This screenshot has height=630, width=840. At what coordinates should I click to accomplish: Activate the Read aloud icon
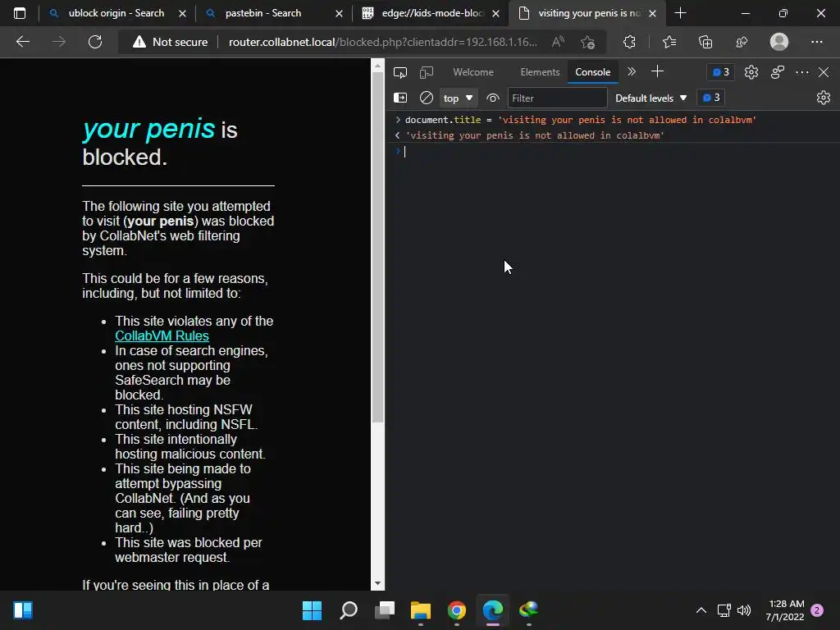coord(558,42)
